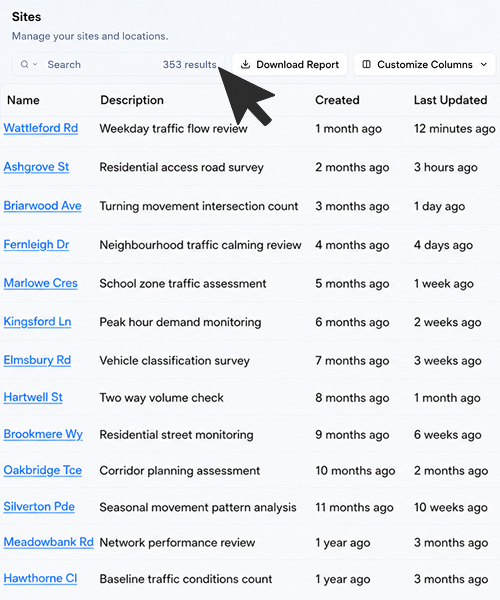Click '1 day ago' last updated cell

click(440, 206)
